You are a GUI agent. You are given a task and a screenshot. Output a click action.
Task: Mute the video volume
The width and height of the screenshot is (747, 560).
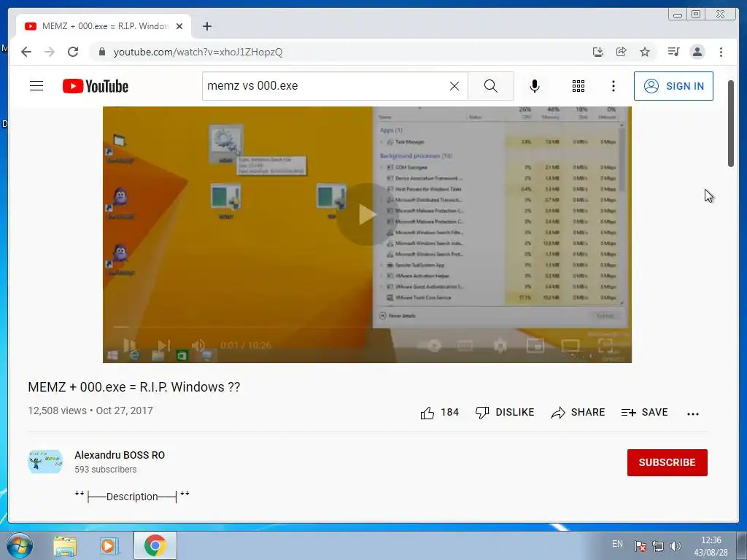198,345
